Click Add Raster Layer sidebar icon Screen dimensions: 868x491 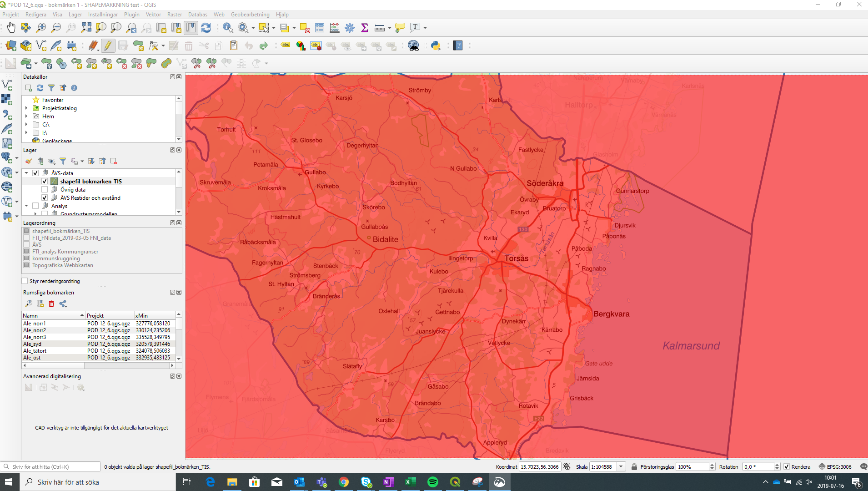pos(7,99)
